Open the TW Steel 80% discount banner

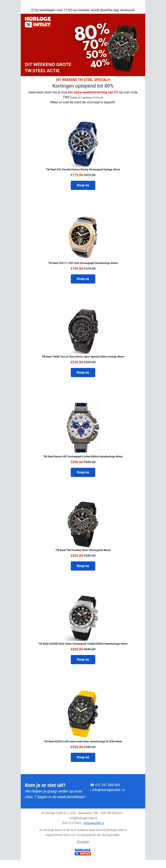[x=83, y=45]
